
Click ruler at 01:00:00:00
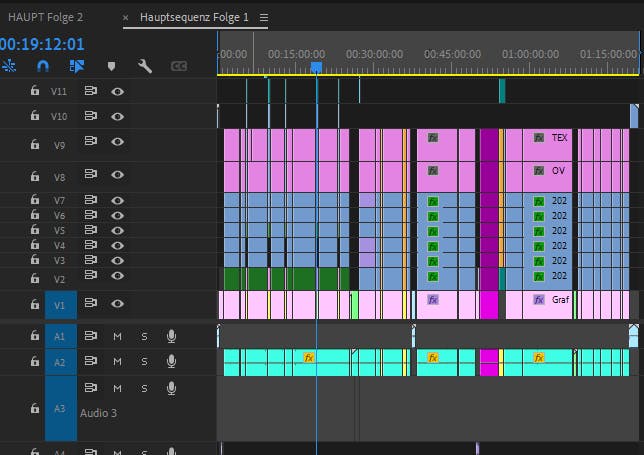pyautogui.click(x=530, y=54)
